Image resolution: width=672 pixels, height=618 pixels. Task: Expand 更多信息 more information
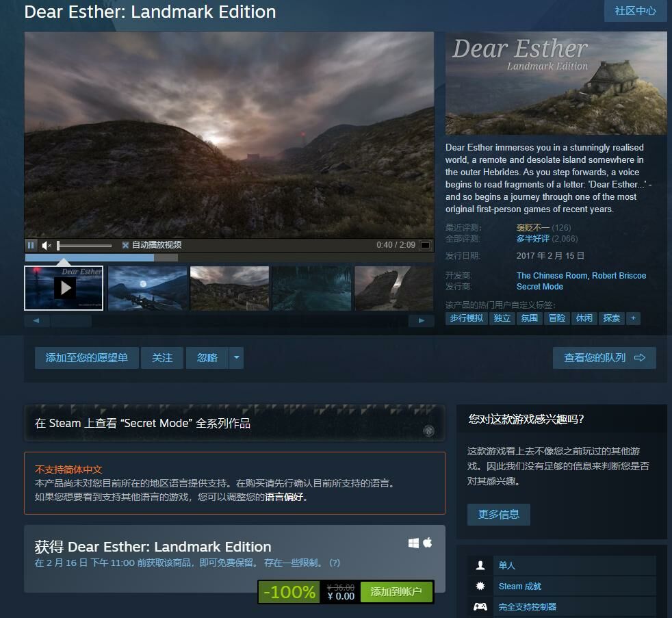[498, 514]
